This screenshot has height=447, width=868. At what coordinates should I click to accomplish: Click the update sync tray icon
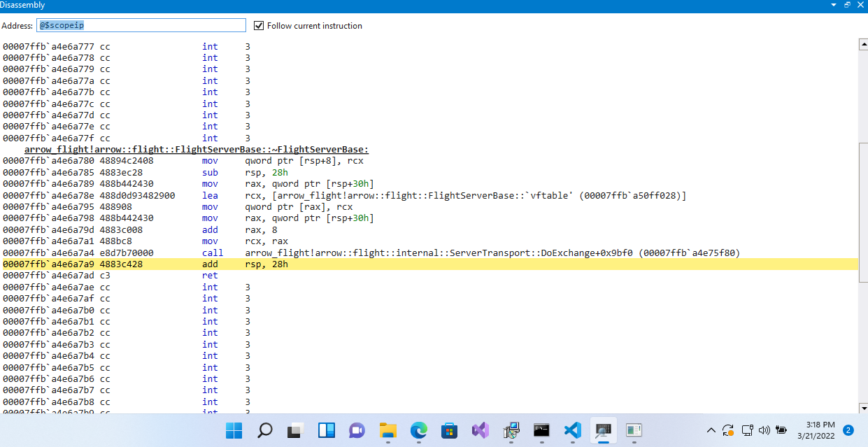[x=728, y=430]
